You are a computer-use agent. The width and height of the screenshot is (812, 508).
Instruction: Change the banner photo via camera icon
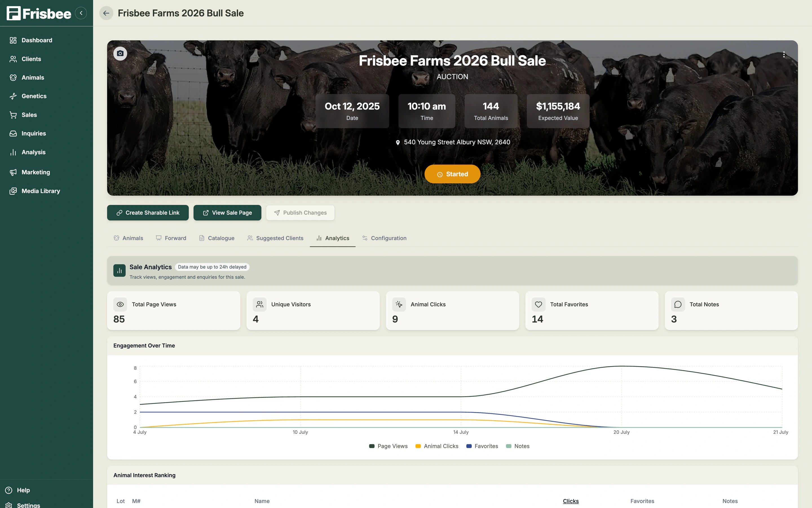click(x=120, y=53)
